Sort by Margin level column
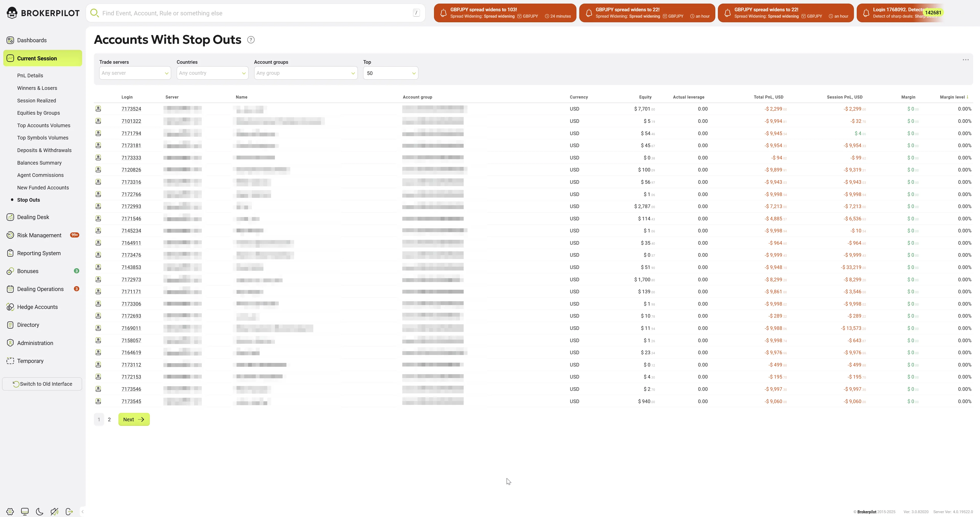Screen dimensions: 980x517 coord(954,97)
